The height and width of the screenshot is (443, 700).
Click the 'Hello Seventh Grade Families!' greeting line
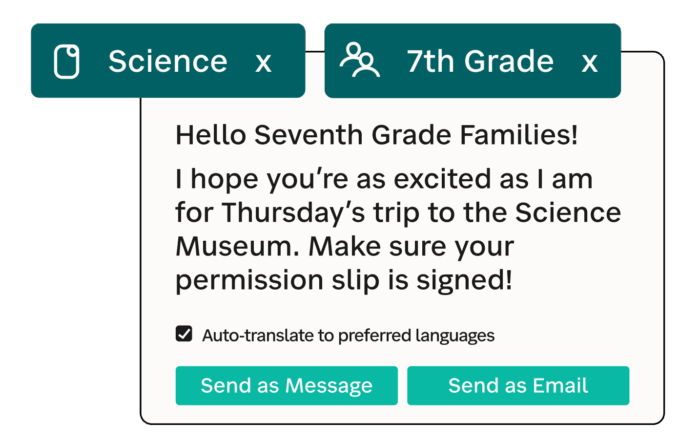point(376,134)
